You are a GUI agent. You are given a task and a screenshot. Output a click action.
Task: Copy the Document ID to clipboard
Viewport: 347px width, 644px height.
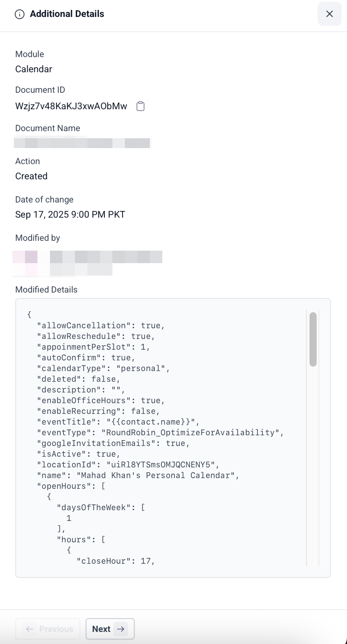tap(140, 106)
